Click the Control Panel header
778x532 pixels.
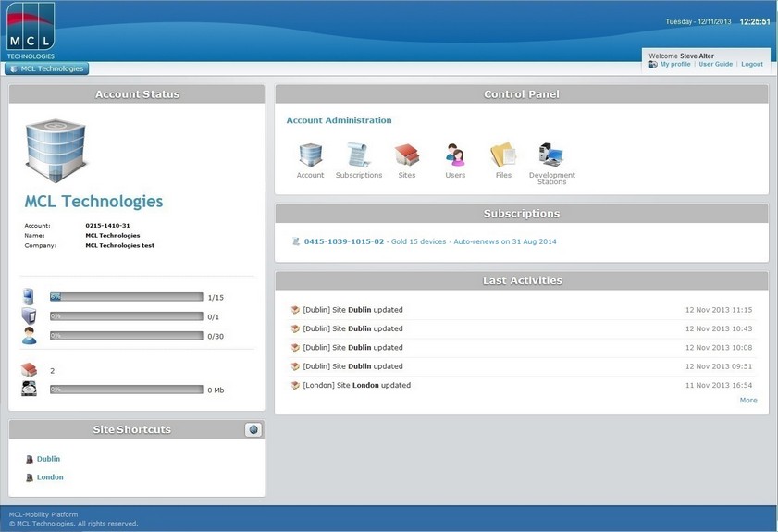[x=522, y=94]
